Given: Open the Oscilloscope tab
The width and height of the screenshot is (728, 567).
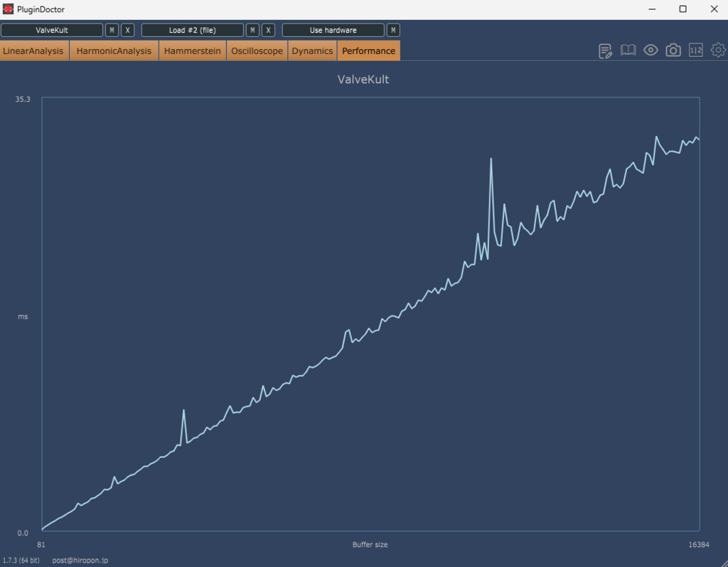Looking at the screenshot, I should [x=257, y=51].
